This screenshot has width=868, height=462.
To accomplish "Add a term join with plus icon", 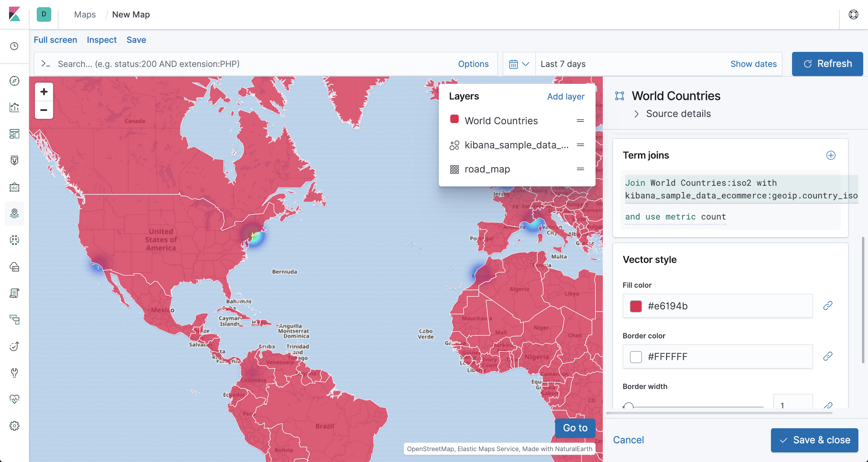I will click(831, 155).
